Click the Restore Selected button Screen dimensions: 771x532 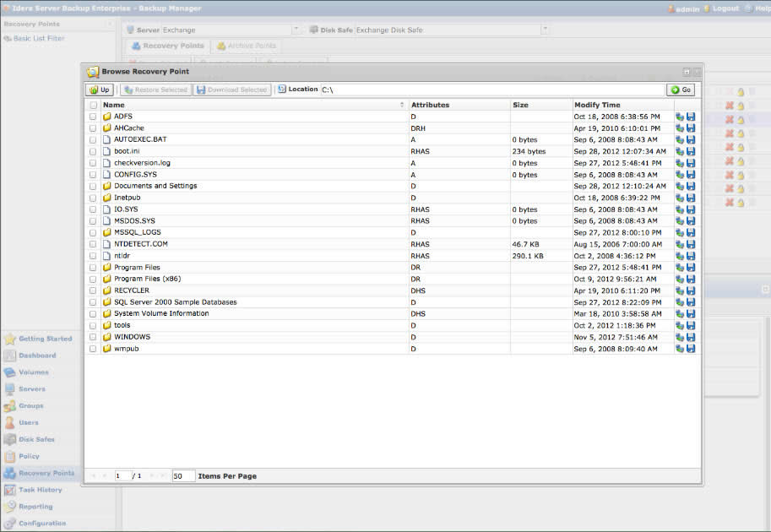[156, 90]
